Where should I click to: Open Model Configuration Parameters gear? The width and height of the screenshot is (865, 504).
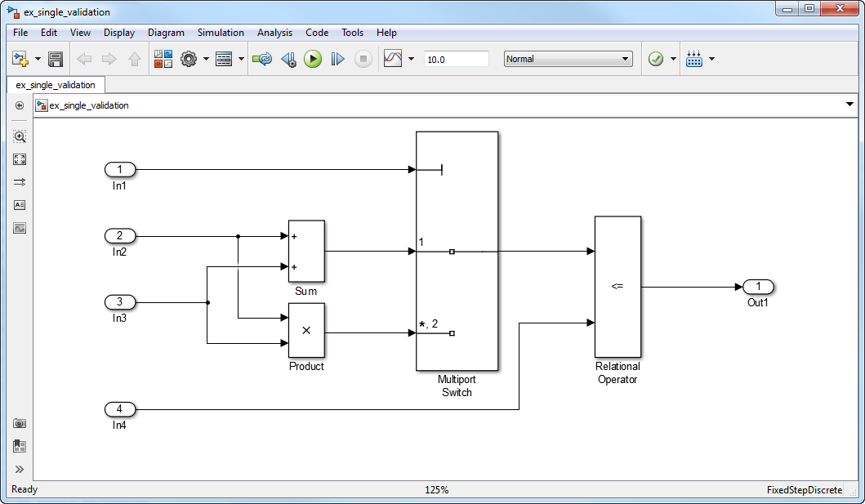click(x=189, y=59)
